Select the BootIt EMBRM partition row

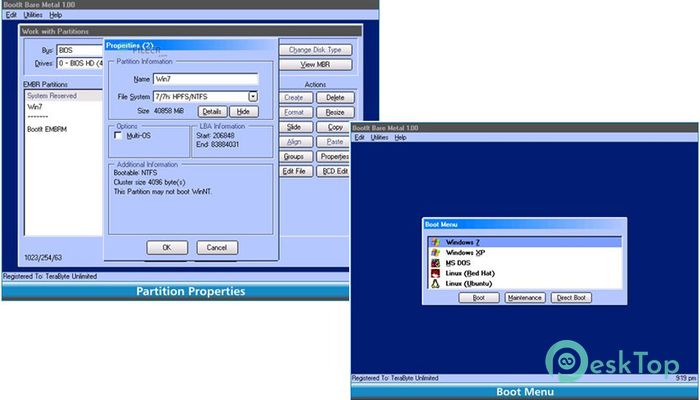click(x=64, y=129)
